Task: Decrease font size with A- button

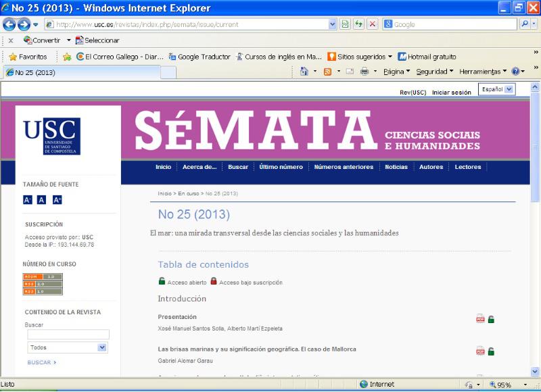Action: tap(28, 199)
